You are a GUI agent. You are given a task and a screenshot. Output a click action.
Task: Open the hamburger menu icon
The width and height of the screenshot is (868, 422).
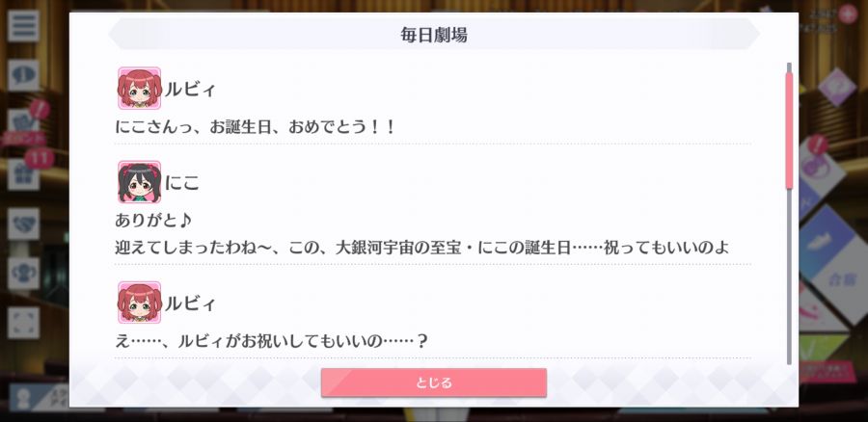click(23, 25)
